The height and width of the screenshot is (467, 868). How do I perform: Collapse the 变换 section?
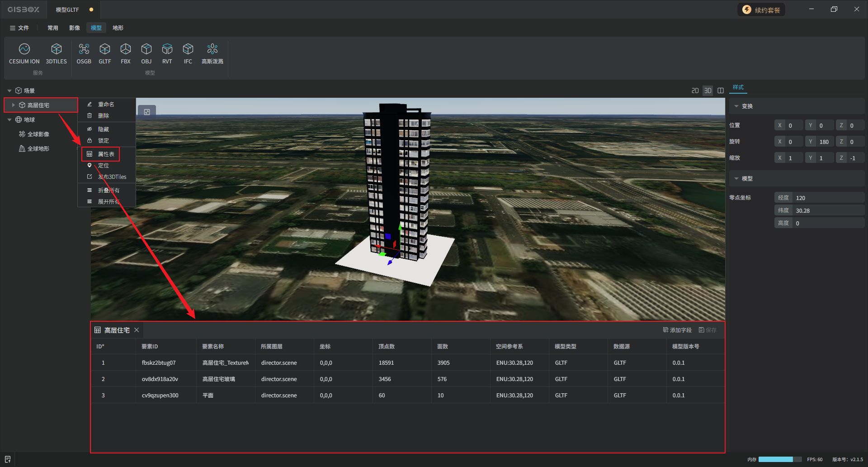[x=736, y=106]
